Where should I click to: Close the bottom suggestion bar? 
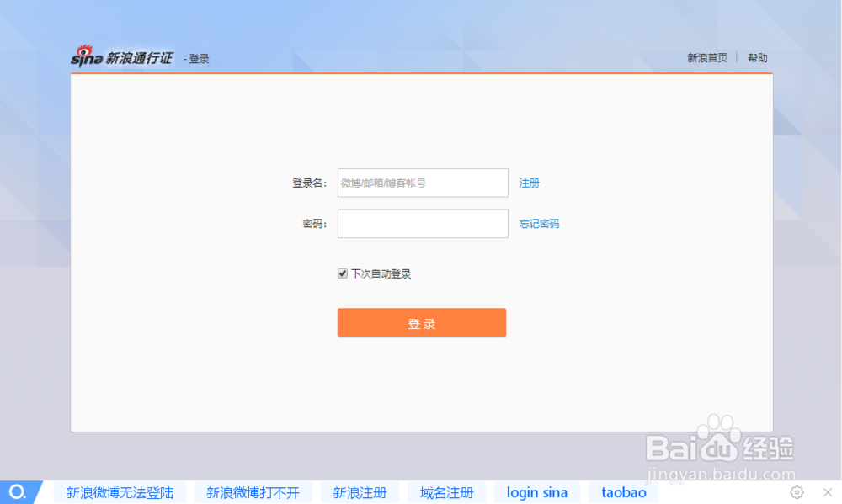[828, 492]
